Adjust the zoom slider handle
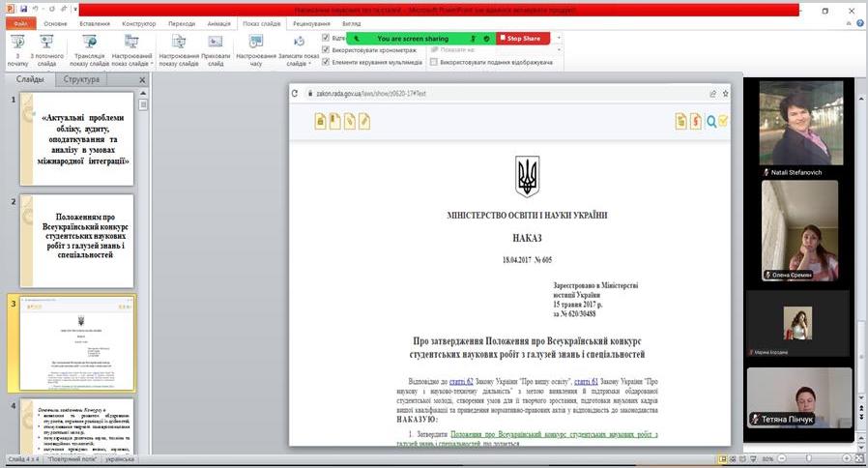 [809, 459]
